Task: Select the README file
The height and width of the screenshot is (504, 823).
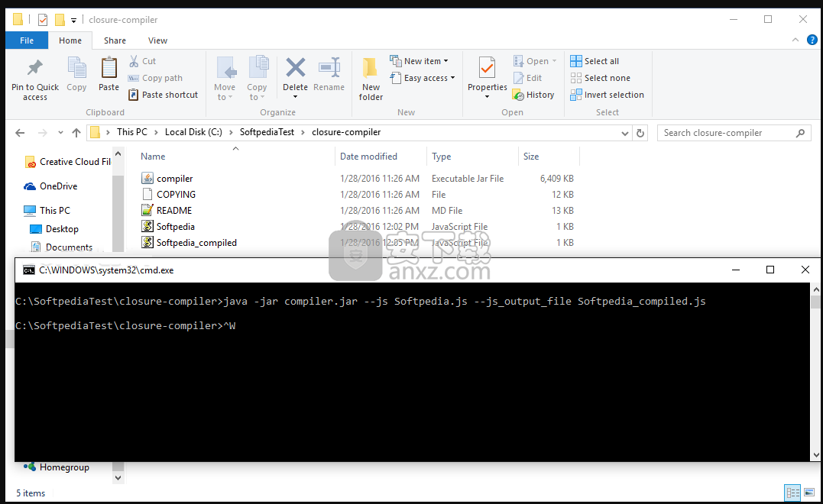Action: [174, 210]
